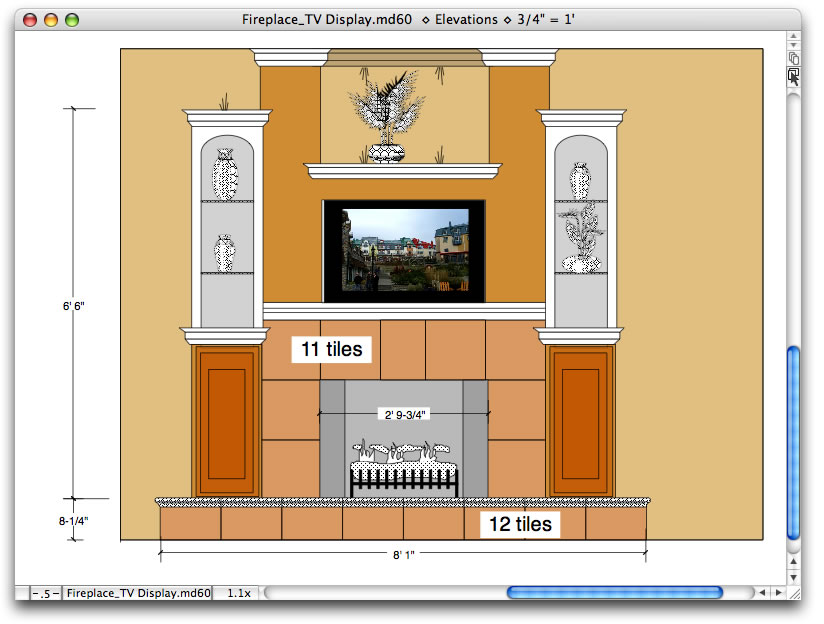Click vertical scrollbar down arrow at bottom
The image size is (824, 624).
click(x=793, y=575)
